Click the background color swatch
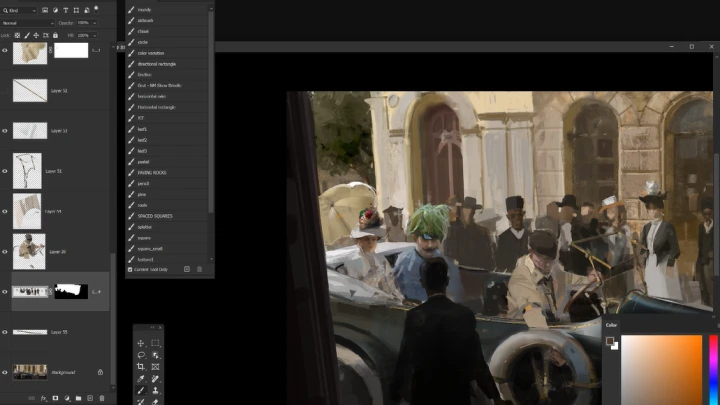This screenshot has height=405, width=720. coord(615,347)
